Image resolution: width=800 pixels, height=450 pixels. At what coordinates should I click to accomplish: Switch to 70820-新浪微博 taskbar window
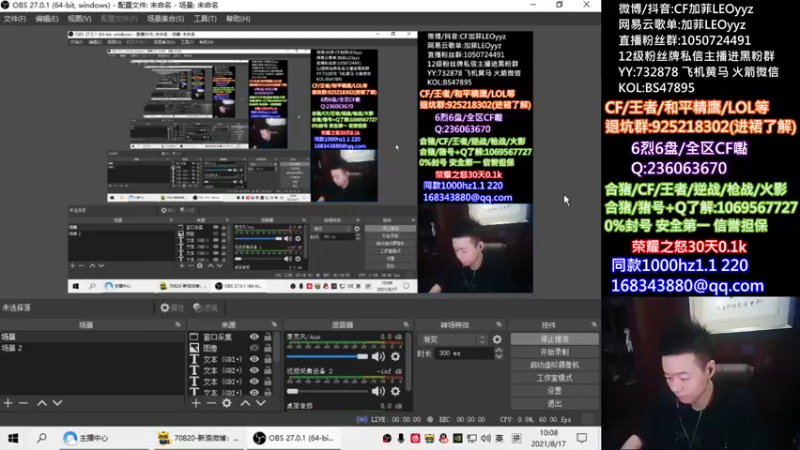[198, 438]
